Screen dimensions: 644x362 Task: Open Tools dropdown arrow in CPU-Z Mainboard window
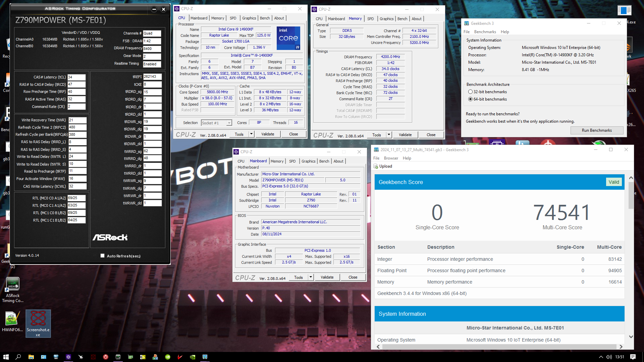310,277
